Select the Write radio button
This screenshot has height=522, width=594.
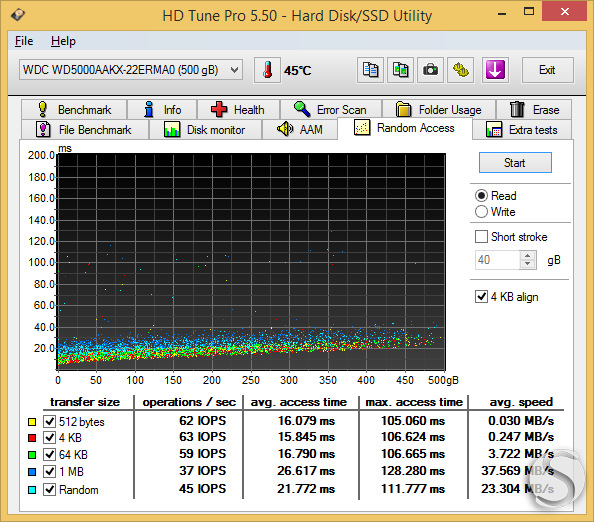[x=481, y=212]
